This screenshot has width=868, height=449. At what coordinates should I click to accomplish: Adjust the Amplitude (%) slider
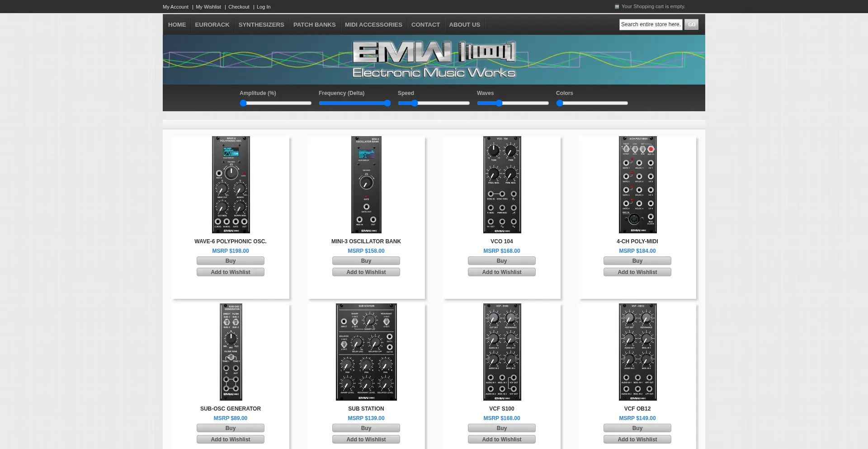(276, 103)
